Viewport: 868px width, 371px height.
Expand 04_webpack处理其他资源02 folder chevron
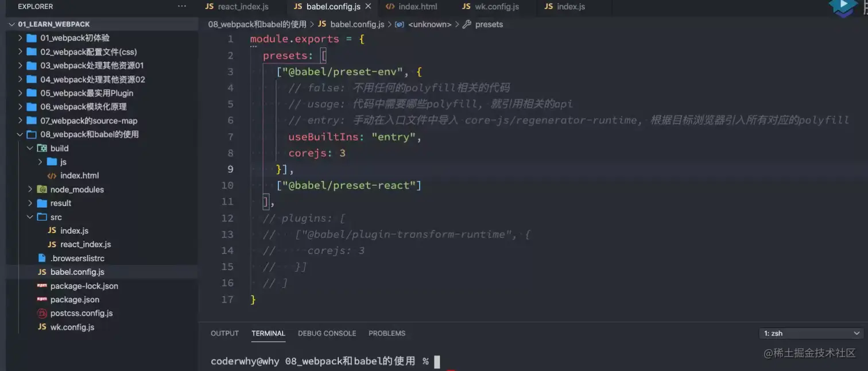pos(20,79)
